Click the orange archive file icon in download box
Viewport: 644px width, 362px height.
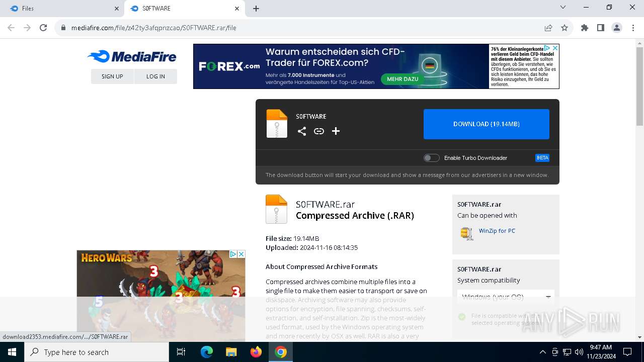tap(277, 124)
